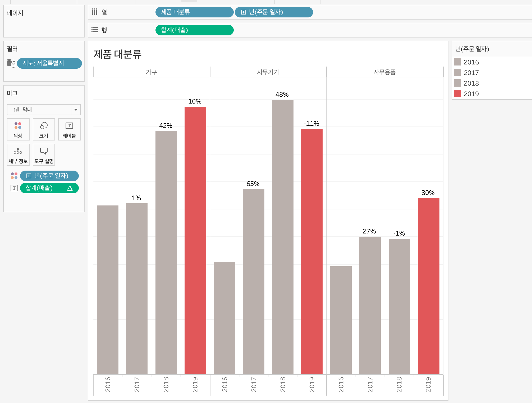The width and height of the screenshot is (532, 403).
Task: Click the 합계(매출) table calculation delta pill
Action: tap(49, 188)
